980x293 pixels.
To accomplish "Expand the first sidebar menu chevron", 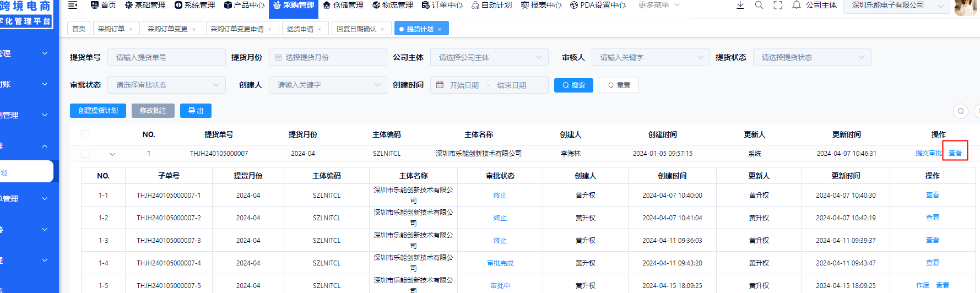I will pyautogui.click(x=45, y=53).
